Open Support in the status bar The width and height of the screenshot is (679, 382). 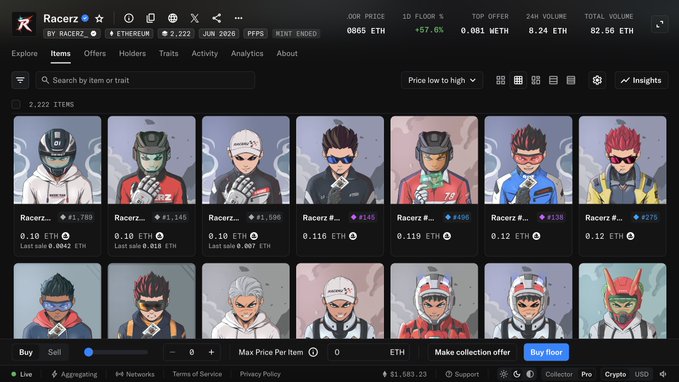click(462, 374)
